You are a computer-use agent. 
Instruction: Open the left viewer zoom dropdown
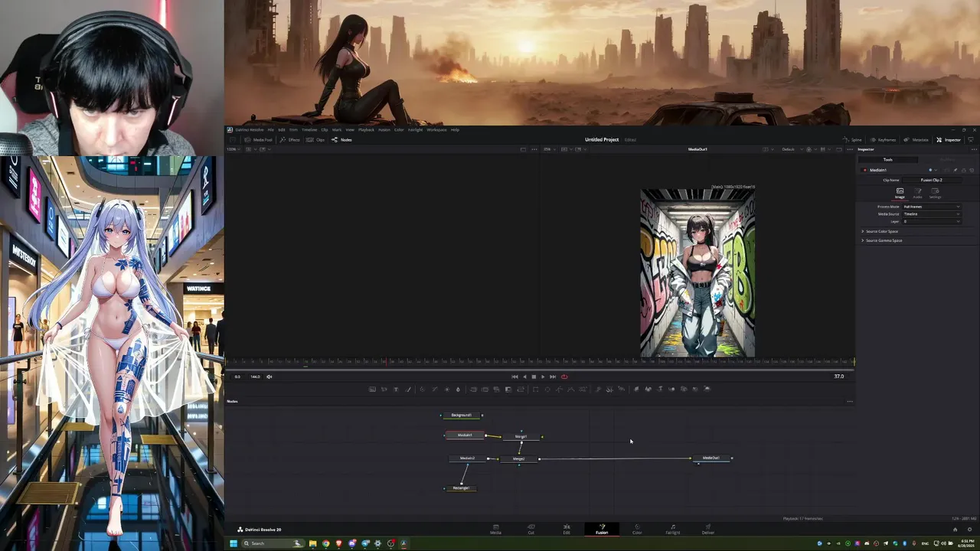coord(233,149)
